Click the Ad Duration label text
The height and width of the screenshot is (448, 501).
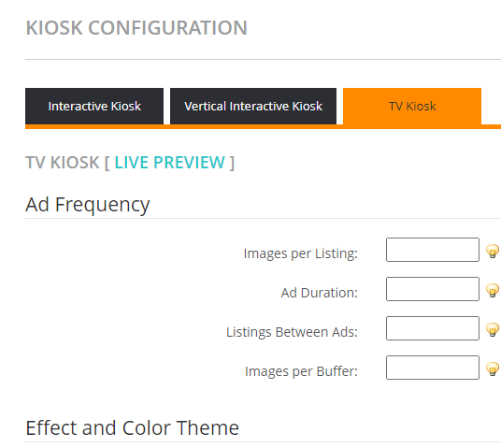319,293
